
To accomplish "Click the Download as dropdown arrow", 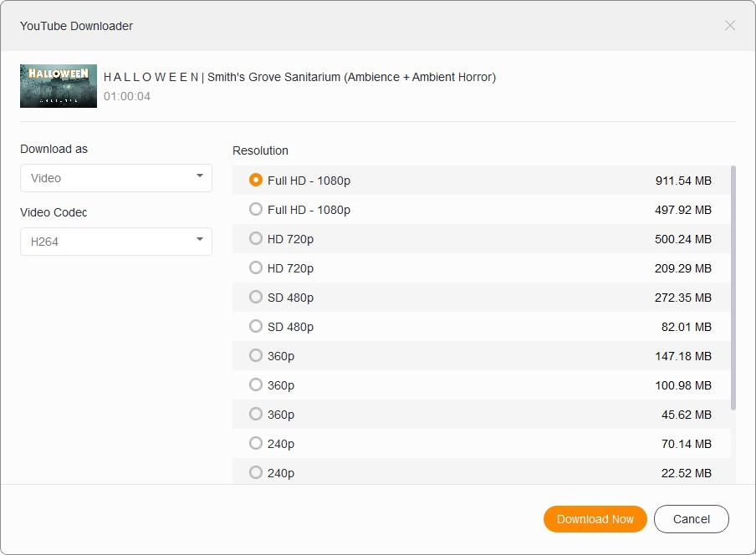I will [200, 176].
